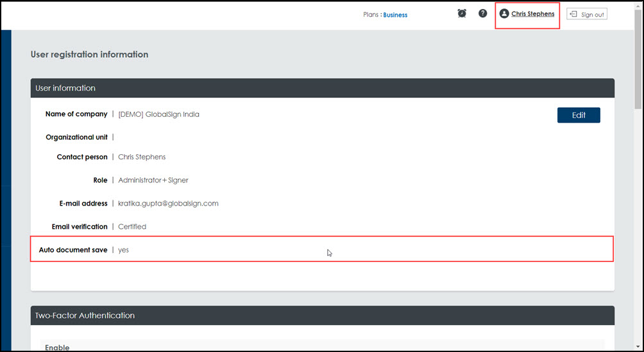
Task: Open the alarm clock notifications icon
Action: [x=462, y=13]
